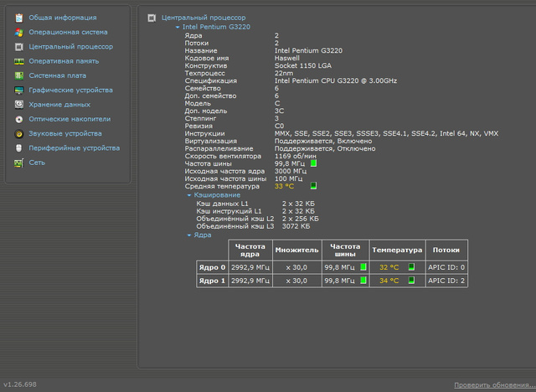Click the Потоки column header

446,250
